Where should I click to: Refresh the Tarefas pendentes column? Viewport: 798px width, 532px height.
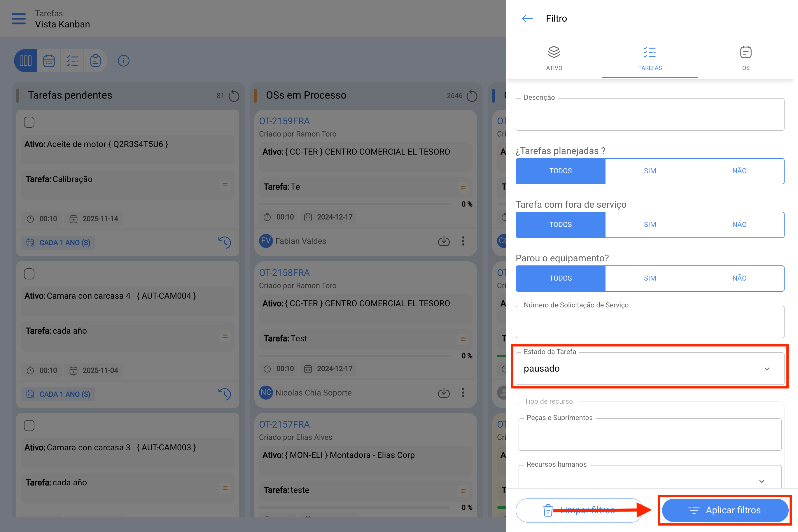pyautogui.click(x=234, y=96)
